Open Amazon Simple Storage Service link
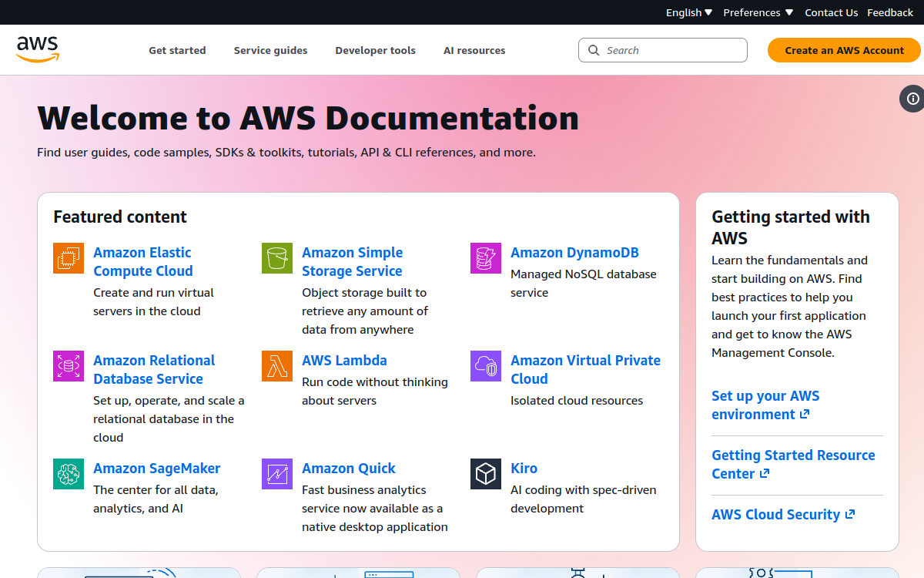The image size is (924, 578). [353, 261]
